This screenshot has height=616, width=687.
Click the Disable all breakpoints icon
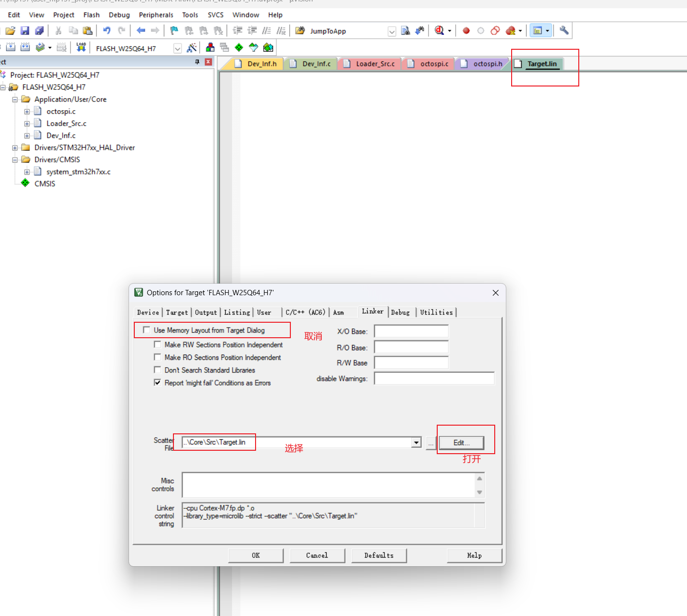click(495, 31)
